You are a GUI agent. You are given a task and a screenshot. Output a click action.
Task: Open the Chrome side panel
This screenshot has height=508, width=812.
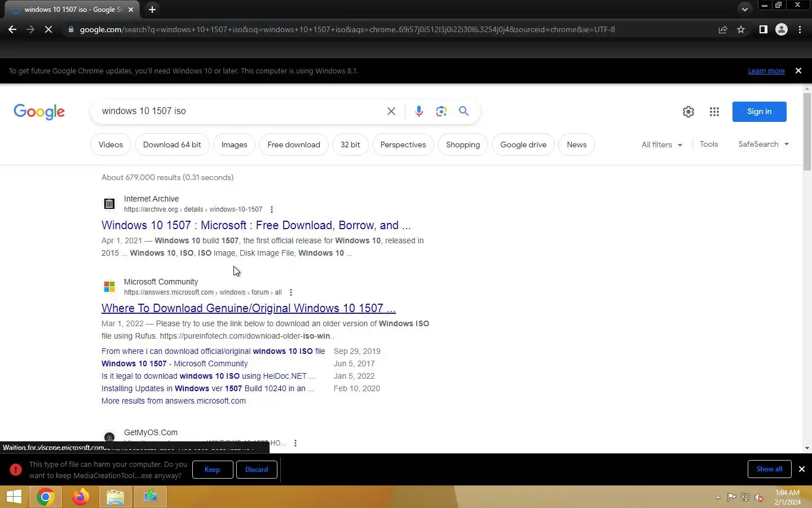tap(763, 29)
